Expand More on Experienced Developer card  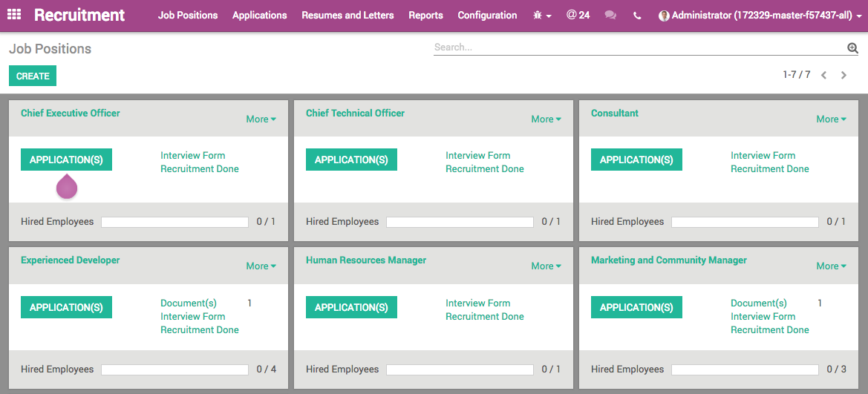pyautogui.click(x=261, y=266)
